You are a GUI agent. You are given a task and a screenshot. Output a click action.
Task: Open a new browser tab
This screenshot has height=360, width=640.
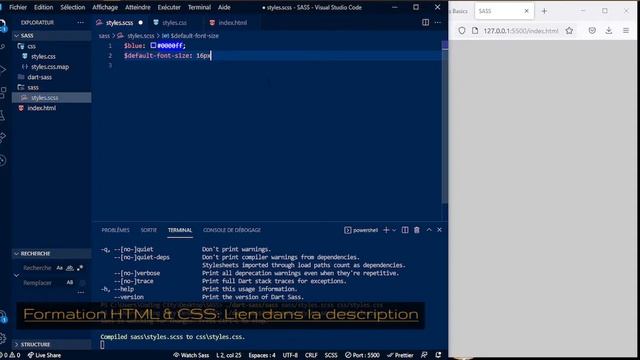pos(544,11)
